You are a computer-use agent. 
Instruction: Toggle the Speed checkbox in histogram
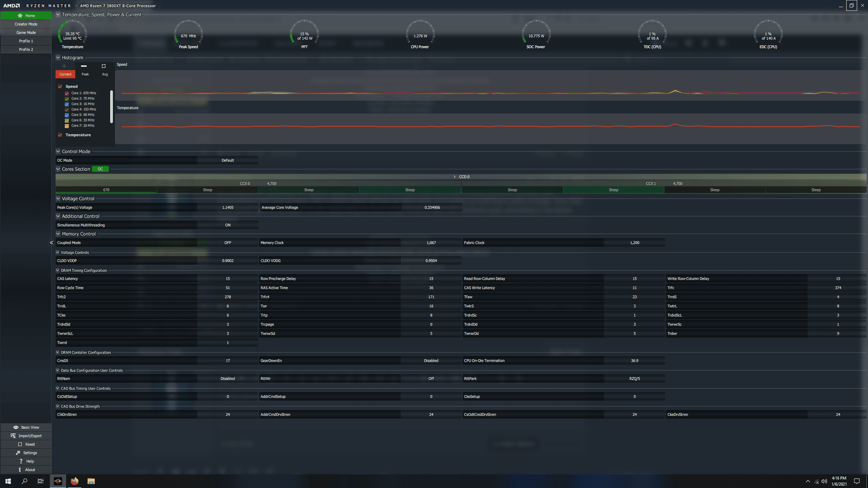point(60,86)
